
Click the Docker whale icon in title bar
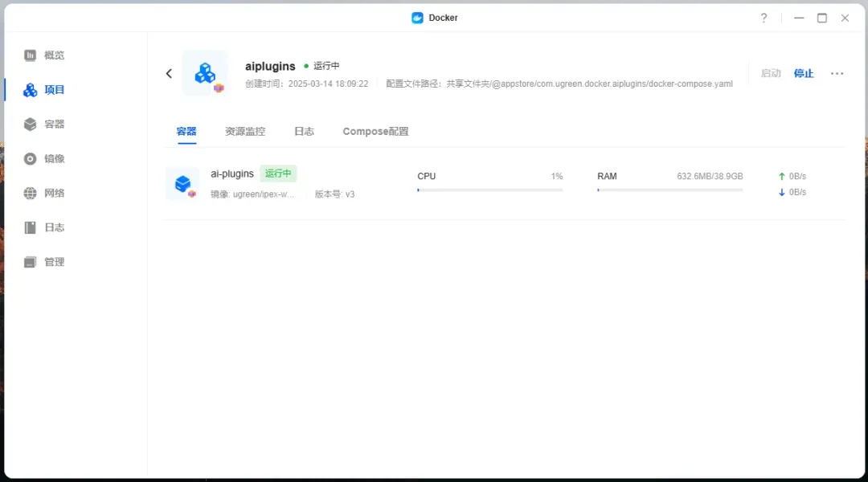click(x=417, y=18)
